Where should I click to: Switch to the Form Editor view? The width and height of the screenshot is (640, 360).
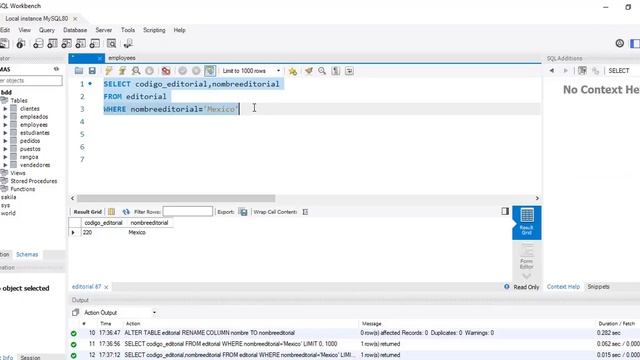[527, 256]
